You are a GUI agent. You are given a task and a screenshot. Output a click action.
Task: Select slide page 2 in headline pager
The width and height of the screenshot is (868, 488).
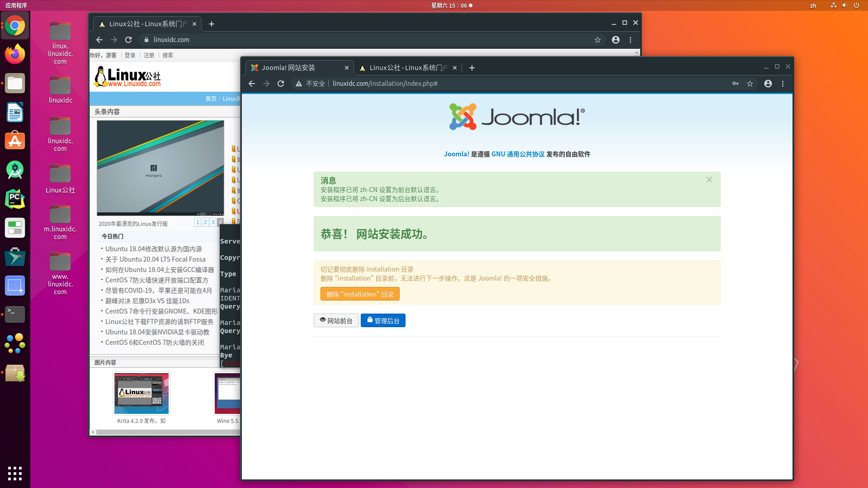[206, 222]
